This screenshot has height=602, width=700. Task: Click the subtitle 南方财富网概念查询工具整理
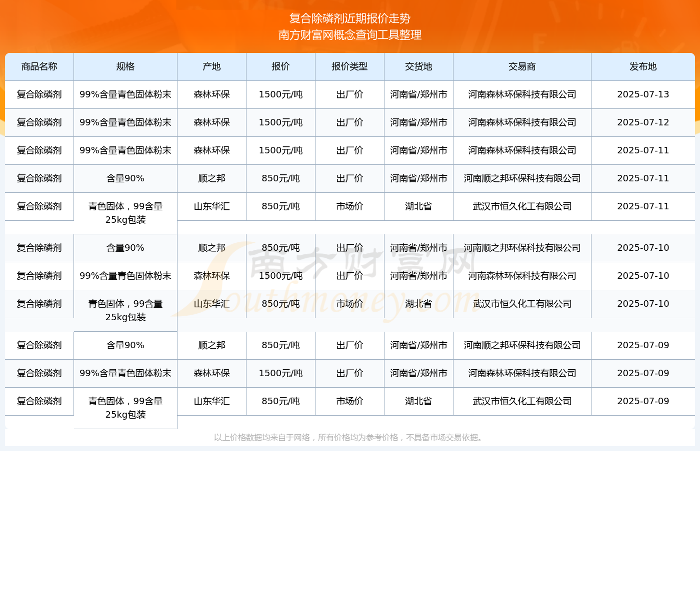pos(350,35)
